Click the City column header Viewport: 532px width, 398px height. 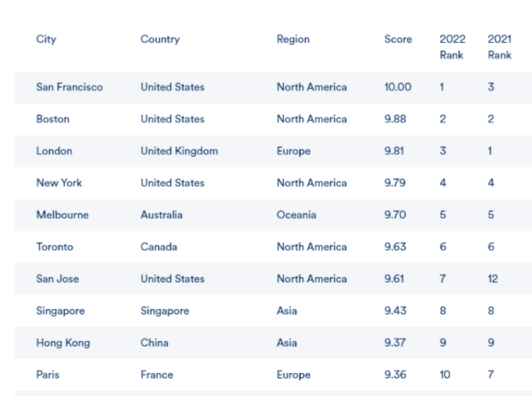point(46,39)
